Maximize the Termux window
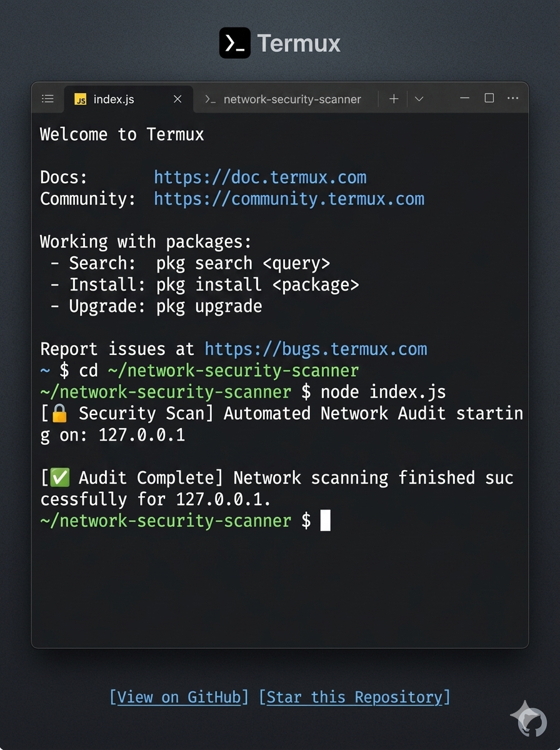 coord(489,98)
